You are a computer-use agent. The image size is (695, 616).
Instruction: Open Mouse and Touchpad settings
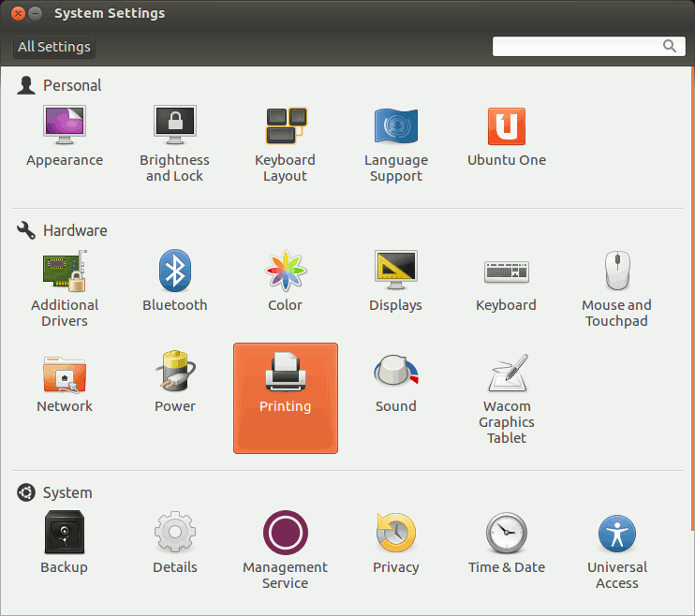616,271
